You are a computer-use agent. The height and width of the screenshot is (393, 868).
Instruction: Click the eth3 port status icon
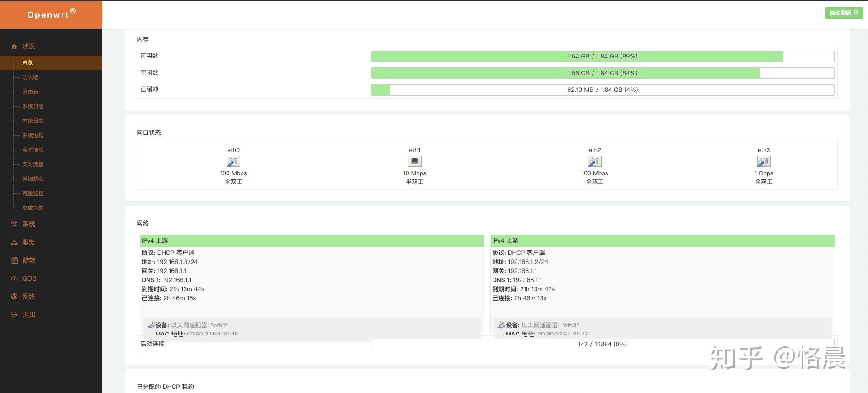click(764, 161)
